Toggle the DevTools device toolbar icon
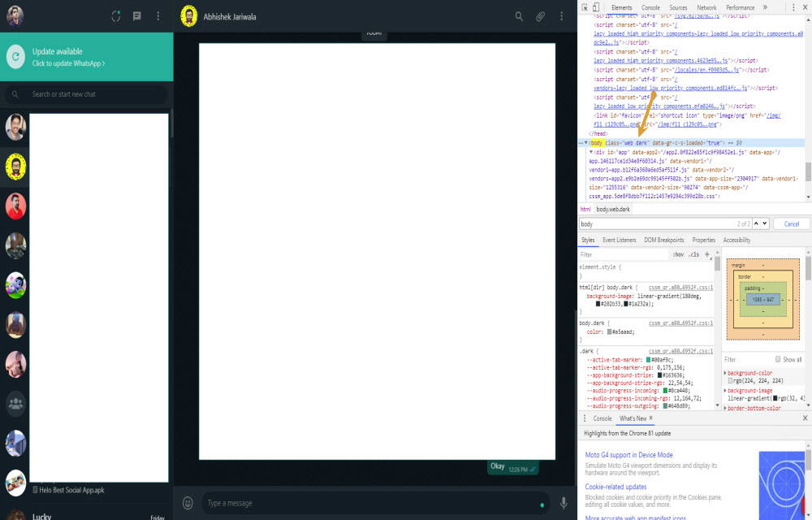This screenshot has width=812, height=520. point(596,7)
